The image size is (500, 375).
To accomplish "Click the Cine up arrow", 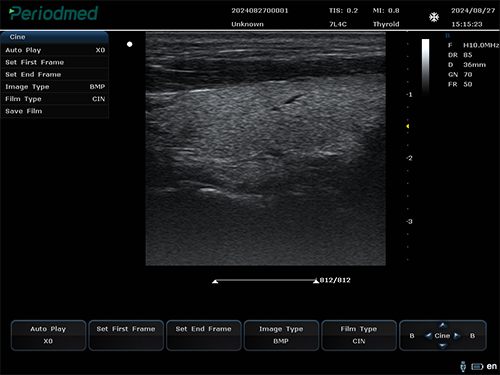I will click(443, 325).
